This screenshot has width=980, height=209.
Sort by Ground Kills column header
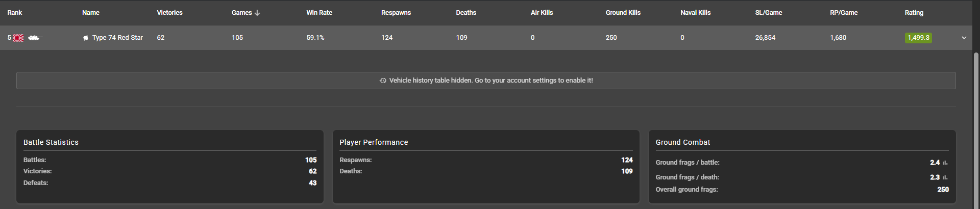(623, 13)
